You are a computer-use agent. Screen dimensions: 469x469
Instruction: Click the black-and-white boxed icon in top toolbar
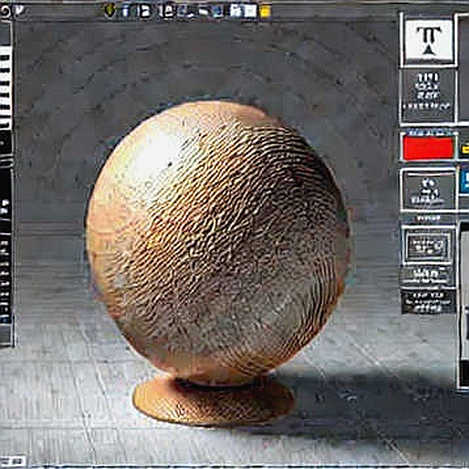[x=145, y=12]
